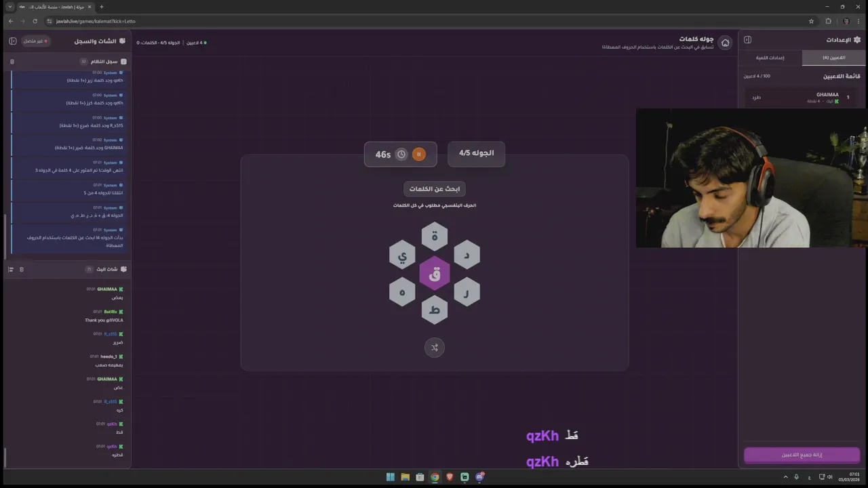
Task: Close the Jawlah browser tab
Action: point(90,7)
